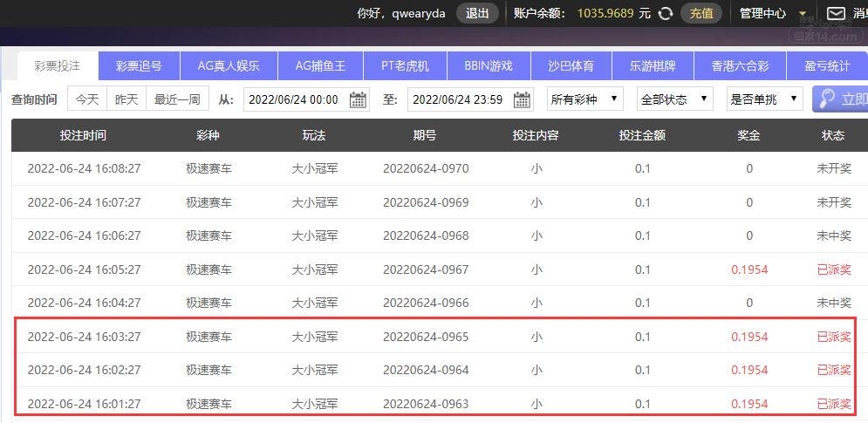Open the 全部状态 dropdown

[x=674, y=99]
